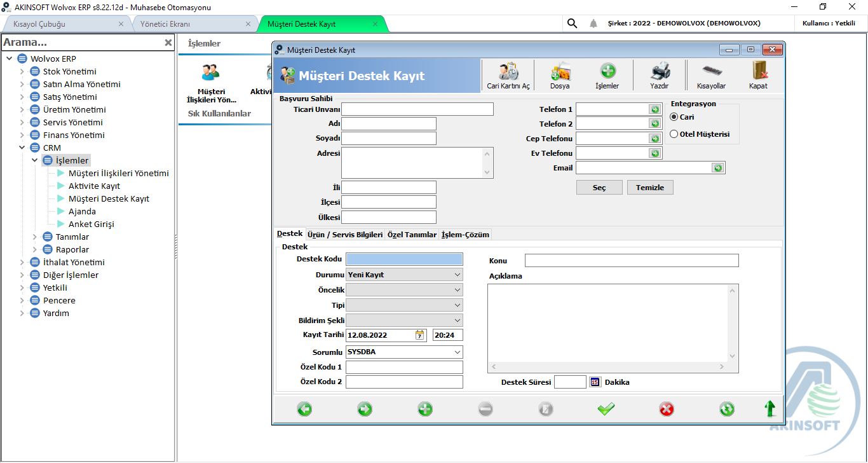This screenshot has width=868, height=463.
Task: Click the green up arrow icon
Action: click(770, 408)
